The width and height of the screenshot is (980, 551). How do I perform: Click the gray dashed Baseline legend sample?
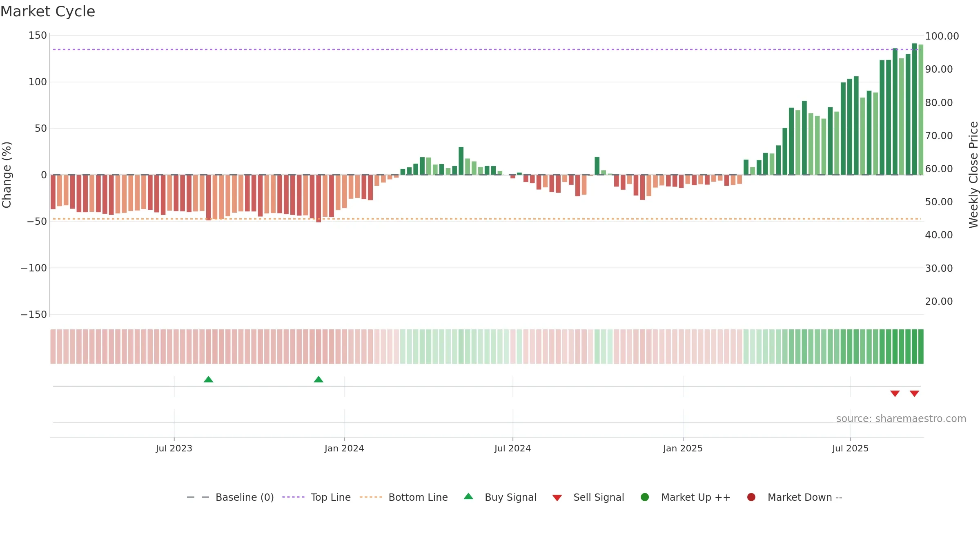[198, 497]
